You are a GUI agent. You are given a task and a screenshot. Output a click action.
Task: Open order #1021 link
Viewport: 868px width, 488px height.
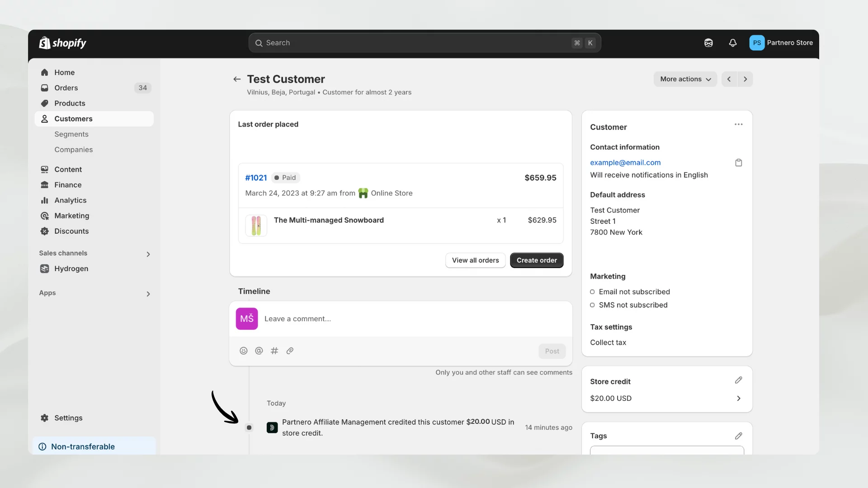click(x=256, y=178)
